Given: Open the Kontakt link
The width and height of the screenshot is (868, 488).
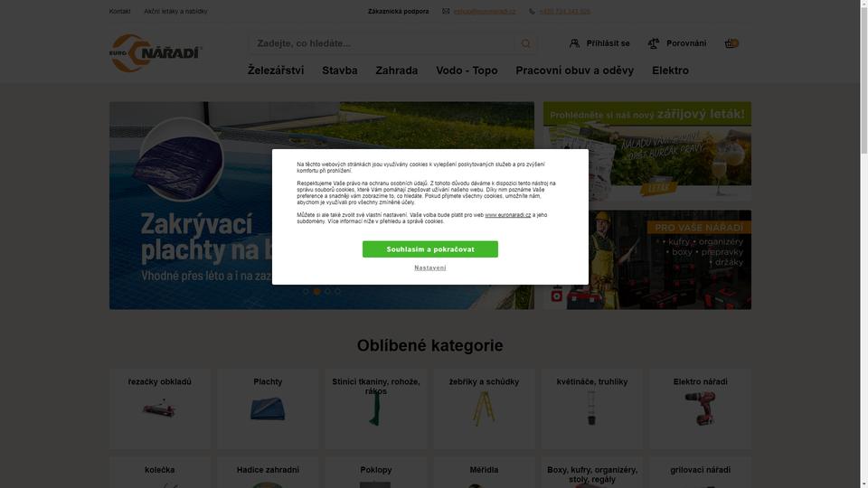Looking at the screenshot, I should tap(119, 11).
